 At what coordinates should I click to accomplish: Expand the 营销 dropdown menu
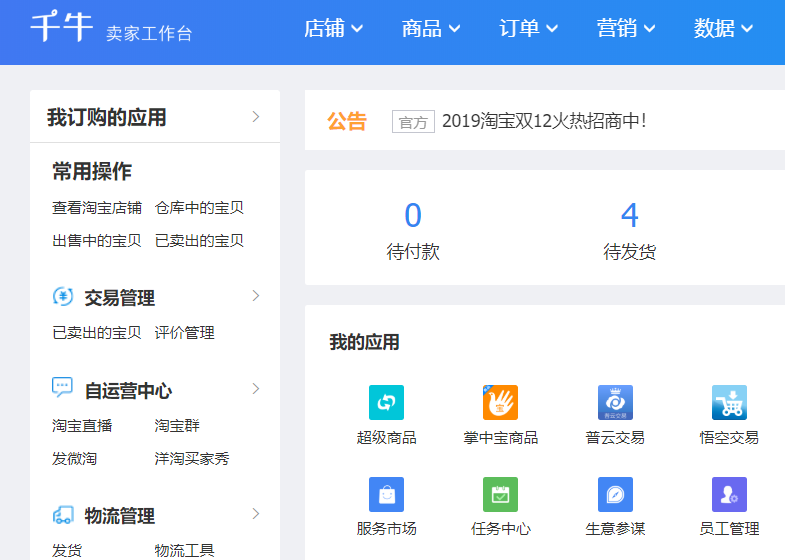pyautogui.click(x=625, y=29)
